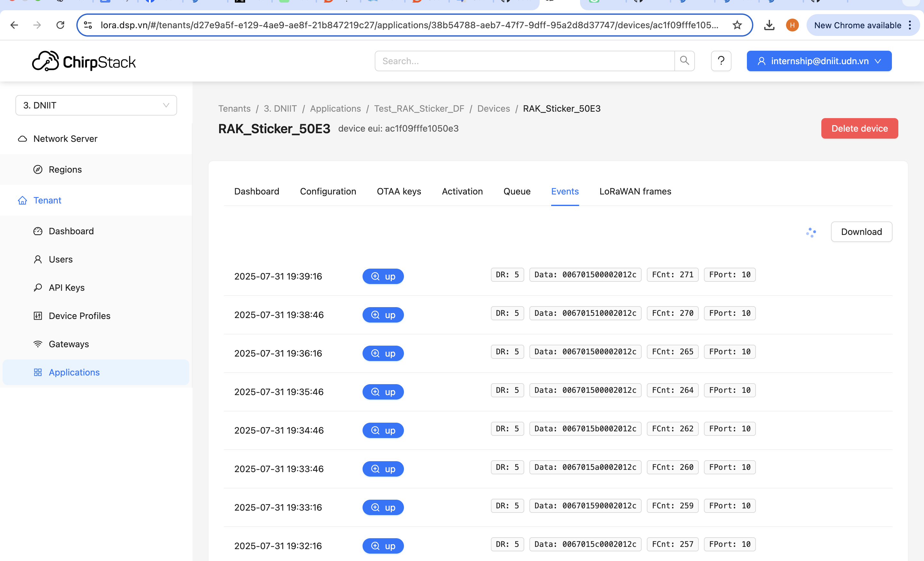Expand the up event with FCnt 271
Image resolution: width=924 pixels, height=561 pixels.
383,276
